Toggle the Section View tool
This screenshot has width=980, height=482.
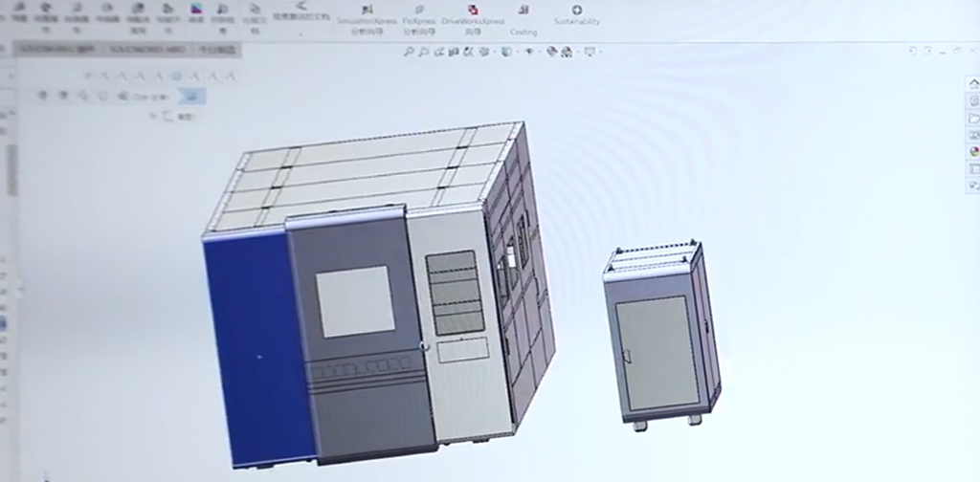click(x=454, y=53)
